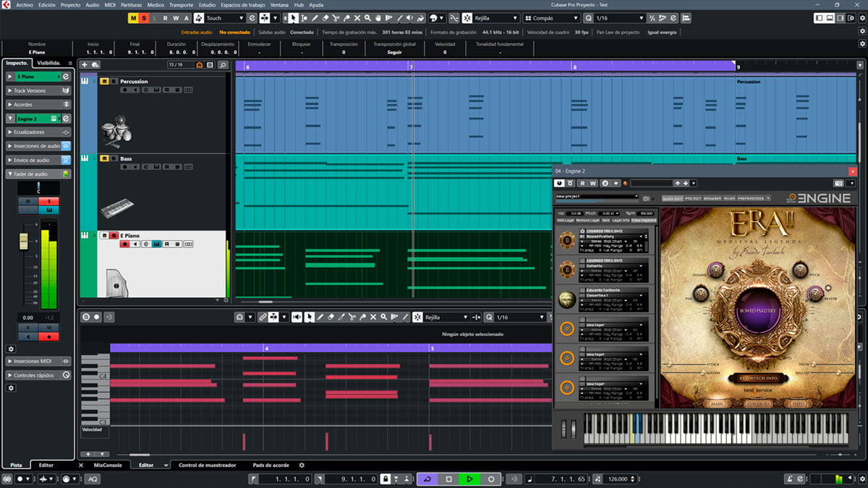Select the arrow tool in lower editor toolbar

click(310, 317)
